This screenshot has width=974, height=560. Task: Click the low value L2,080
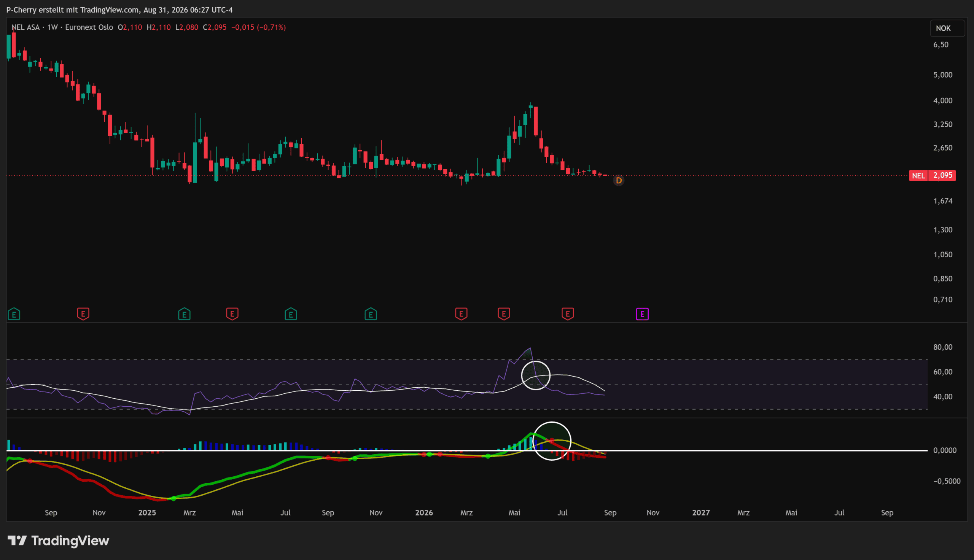coord(187,27)
